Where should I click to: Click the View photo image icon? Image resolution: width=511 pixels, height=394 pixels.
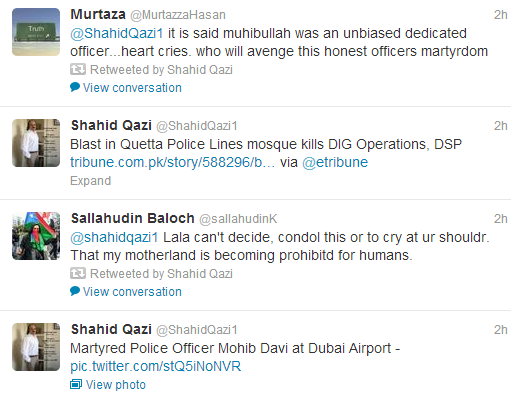pyautogui.click(x=76, y=384)
